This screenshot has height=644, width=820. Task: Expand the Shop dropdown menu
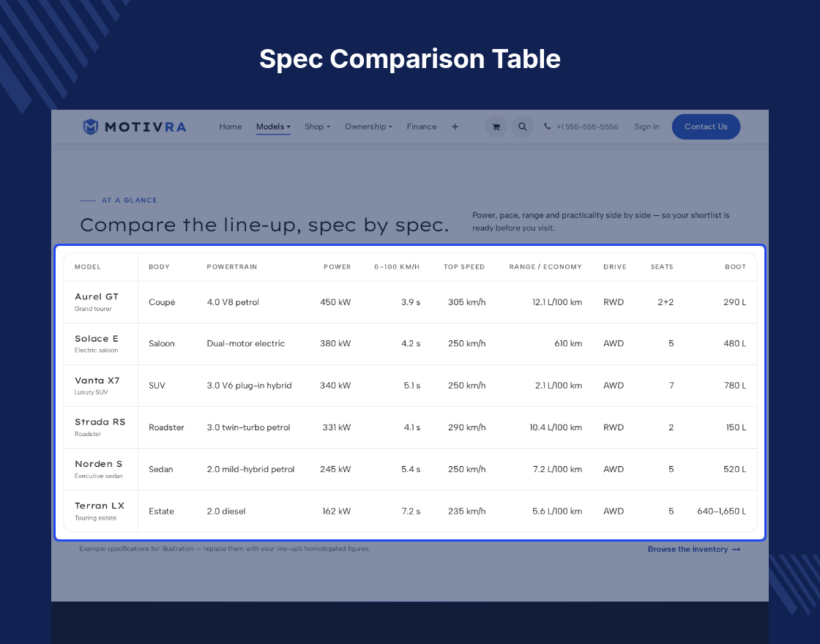tap(318, 127)
